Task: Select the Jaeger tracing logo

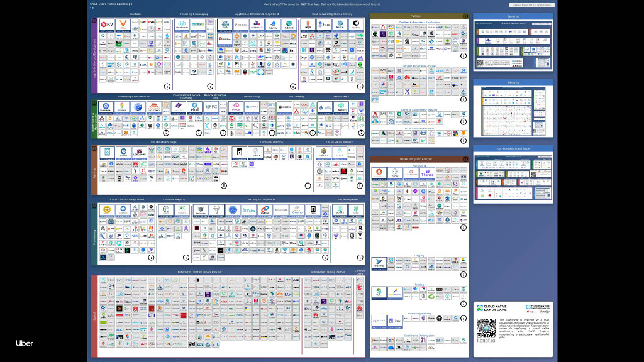Action: coord(379,293)
